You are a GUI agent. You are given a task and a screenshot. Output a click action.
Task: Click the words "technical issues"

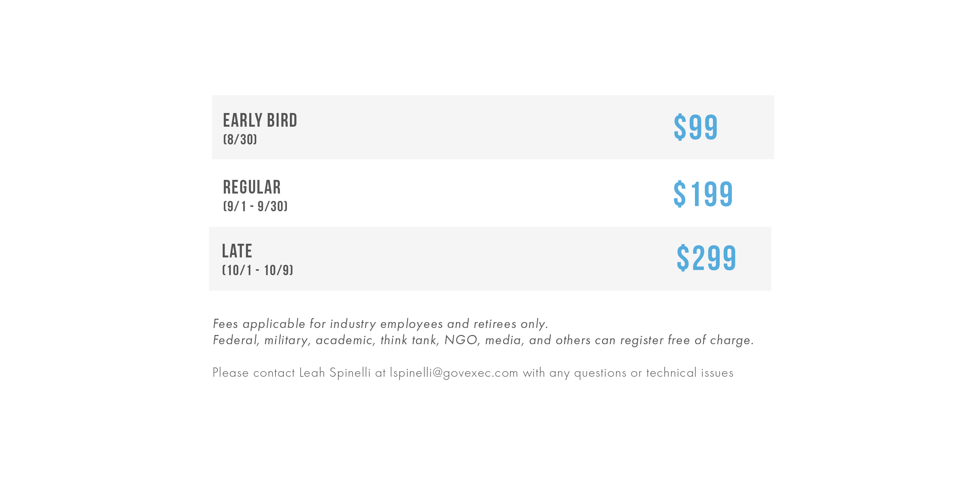tap(690, 373)
